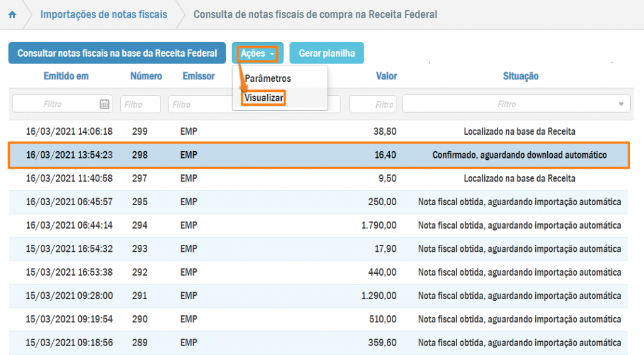Expand the Situação filter dropdown
Image resolution: width=644 pixels, height=355 pixels.
coord(621,104)
